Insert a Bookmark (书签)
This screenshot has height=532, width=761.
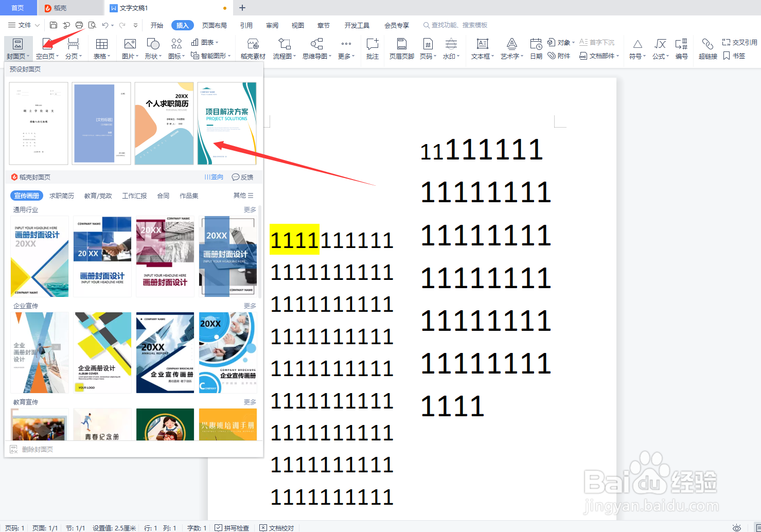734,56
